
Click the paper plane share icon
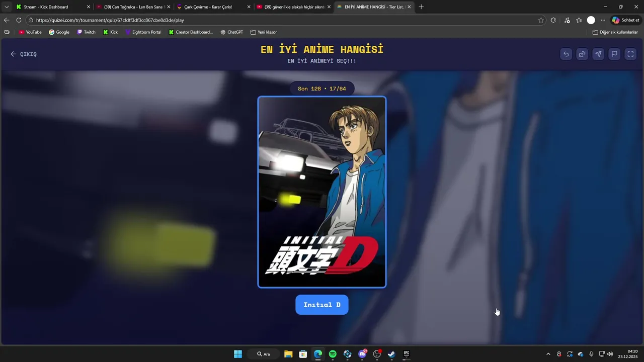[598, 54]
